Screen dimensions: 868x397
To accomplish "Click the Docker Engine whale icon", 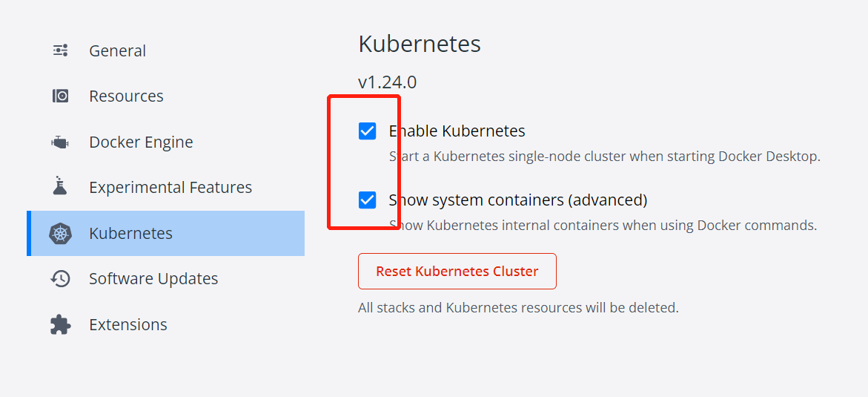I will point(60,142).
